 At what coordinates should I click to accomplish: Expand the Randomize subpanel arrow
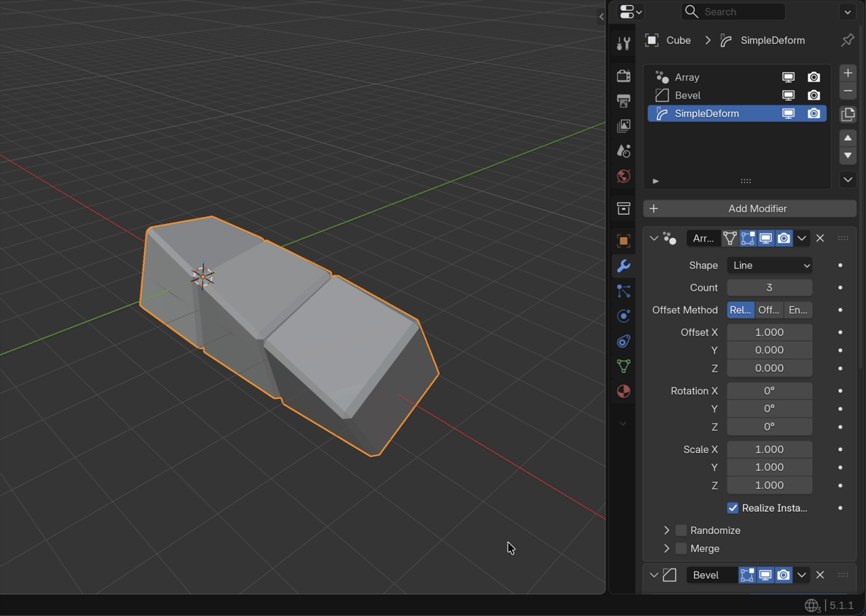tap(666, 530)
